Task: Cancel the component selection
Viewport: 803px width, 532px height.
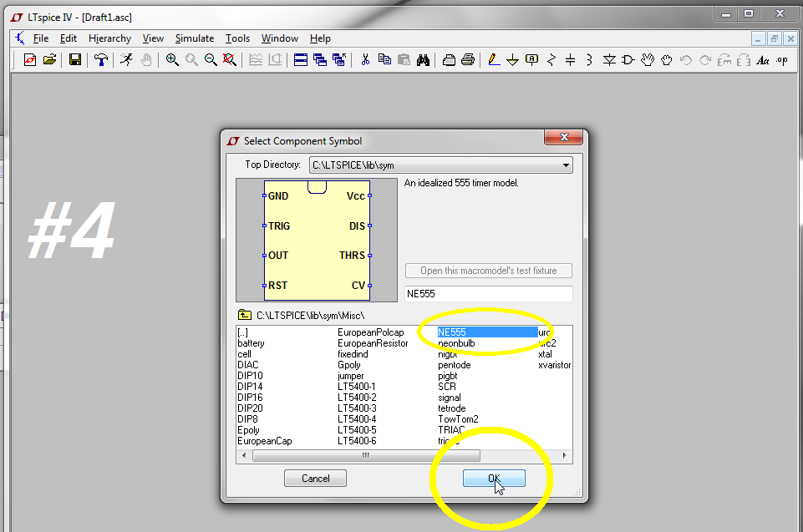Action: click(x=316, y=479)
